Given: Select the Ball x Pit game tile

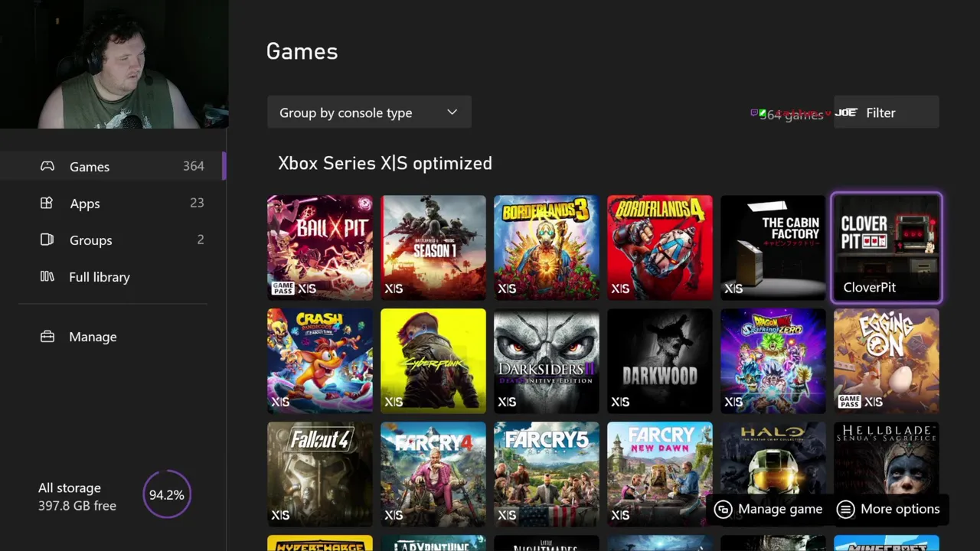Looking at the screenshot, I should [x=320, y=247].
